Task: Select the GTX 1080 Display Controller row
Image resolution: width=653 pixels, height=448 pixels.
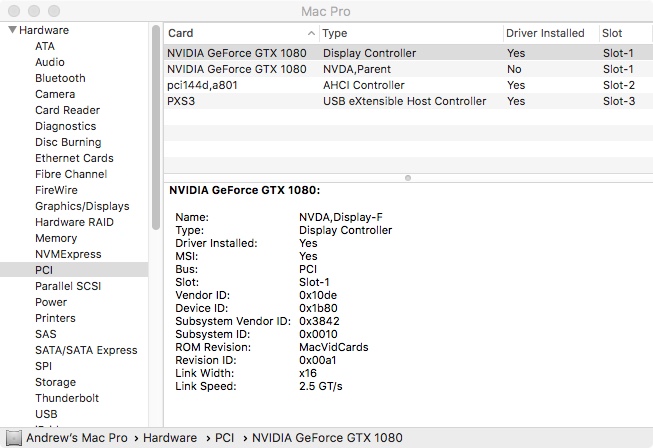Action: coord(409,53)
